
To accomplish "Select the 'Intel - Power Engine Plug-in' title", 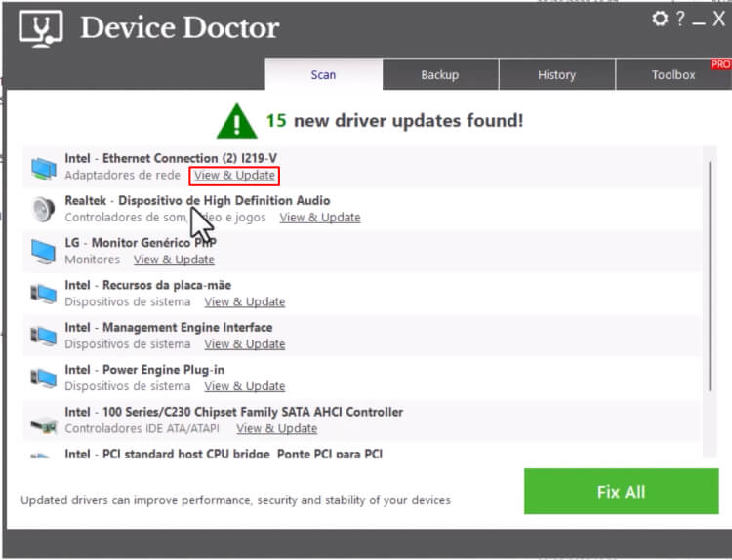I will pyautogui.click(x=144, y=370).
